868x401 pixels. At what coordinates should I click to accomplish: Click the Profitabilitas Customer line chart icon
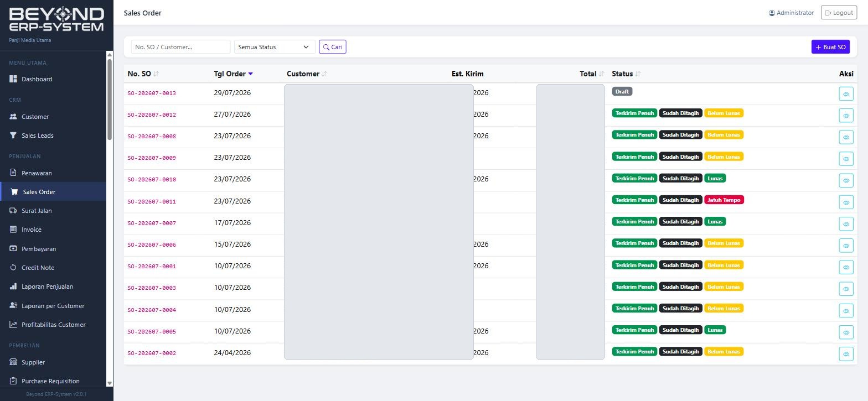pos(13,325)
